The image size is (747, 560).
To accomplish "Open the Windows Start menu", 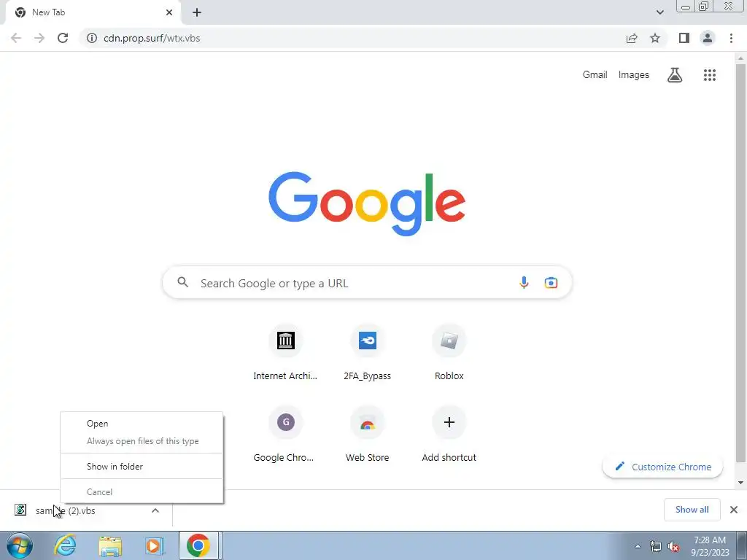I will coord(20,545).
